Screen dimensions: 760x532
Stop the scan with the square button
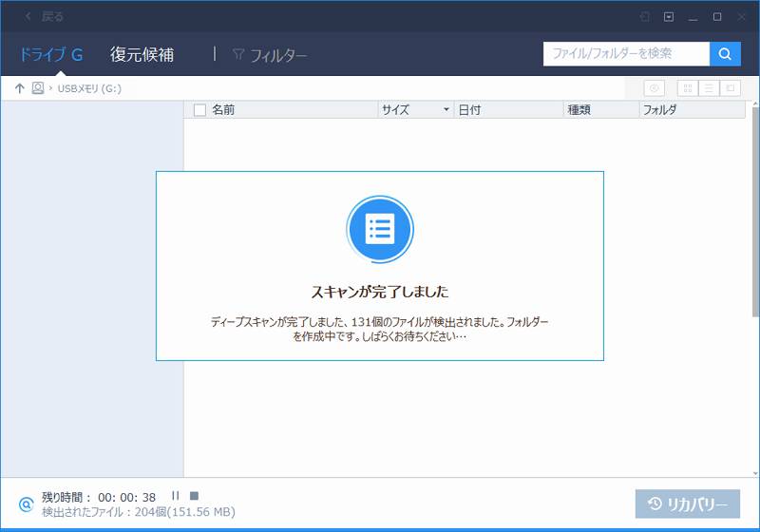click(x=194, y=495)
